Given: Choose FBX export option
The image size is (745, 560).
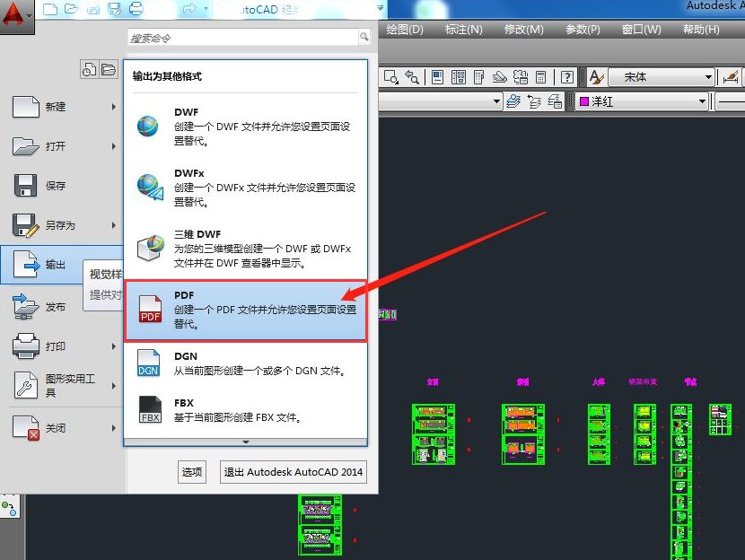Looking at the screenshot, I should (246, 410).
